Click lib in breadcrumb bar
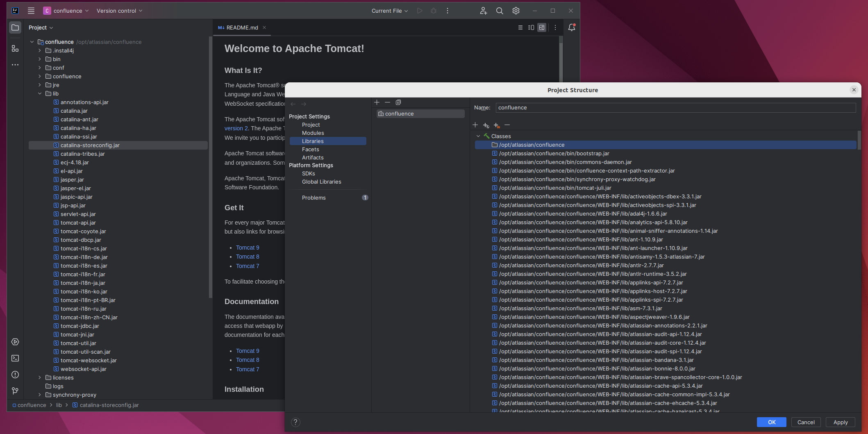 click(59, 405)
